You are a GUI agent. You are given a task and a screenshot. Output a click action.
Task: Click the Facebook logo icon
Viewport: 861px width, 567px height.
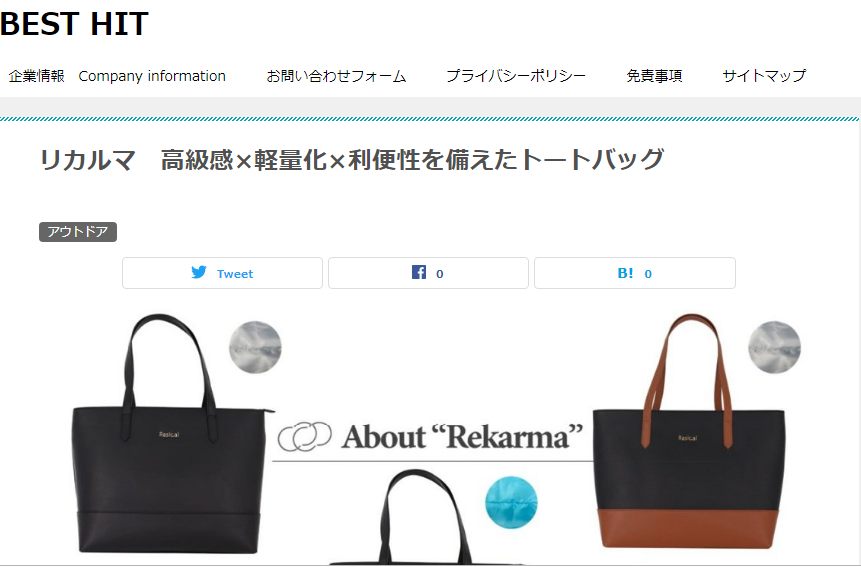pyautogui.click(x=419, y=272)
